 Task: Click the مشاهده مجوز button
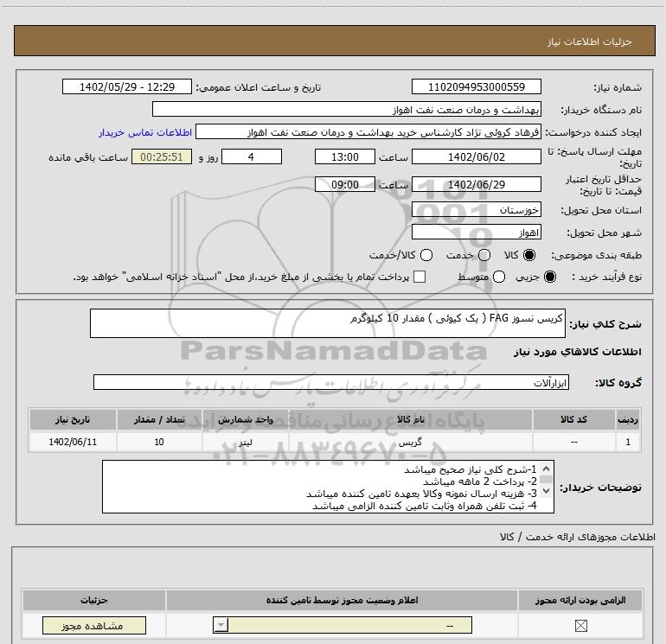[94, 625]
